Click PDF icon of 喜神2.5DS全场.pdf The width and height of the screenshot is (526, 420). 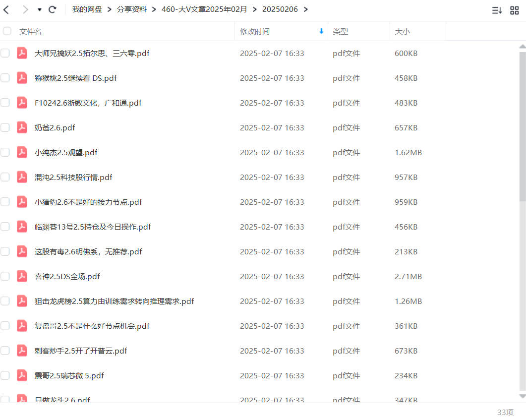(x=22, y=276)
